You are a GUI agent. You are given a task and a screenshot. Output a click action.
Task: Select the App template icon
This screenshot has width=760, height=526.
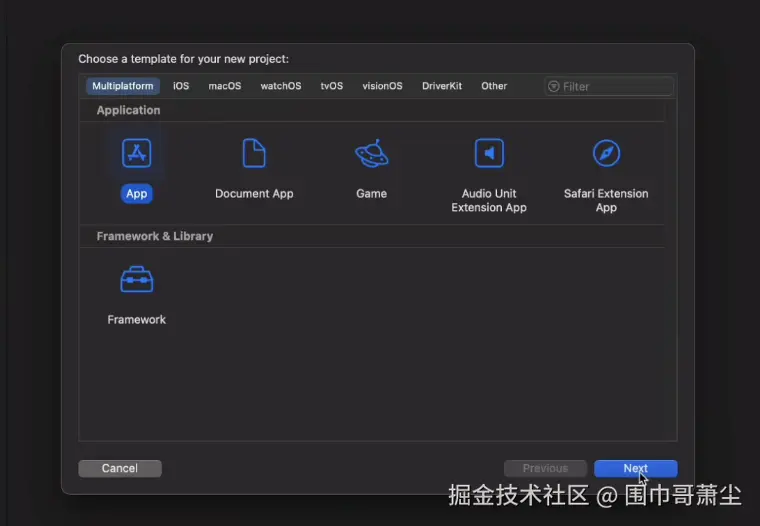pyautogui.click(x=137, y=153)
